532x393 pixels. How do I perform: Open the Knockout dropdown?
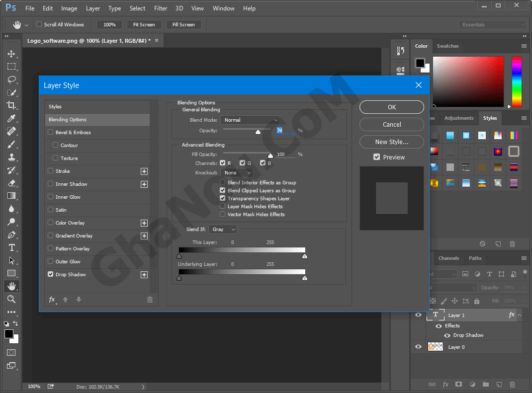(237, 172)
